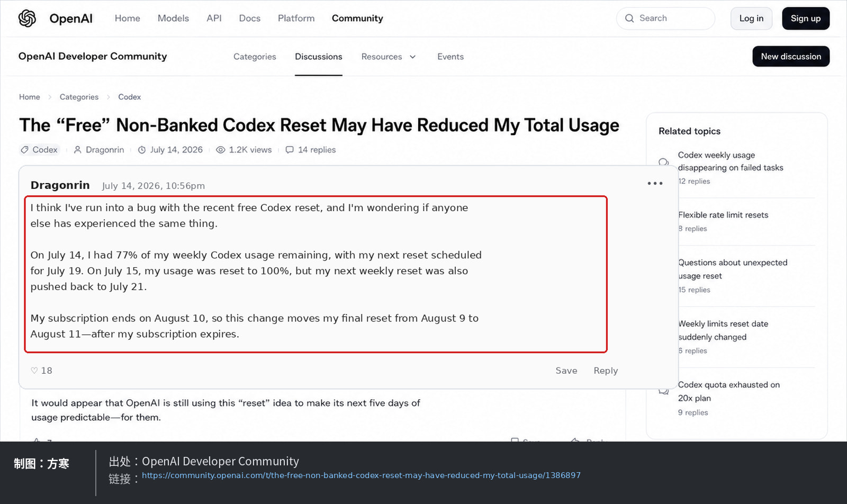The image size is (847, 504).
Task: Click the Codex tag icon under title
Action: (x=24, y=150)
